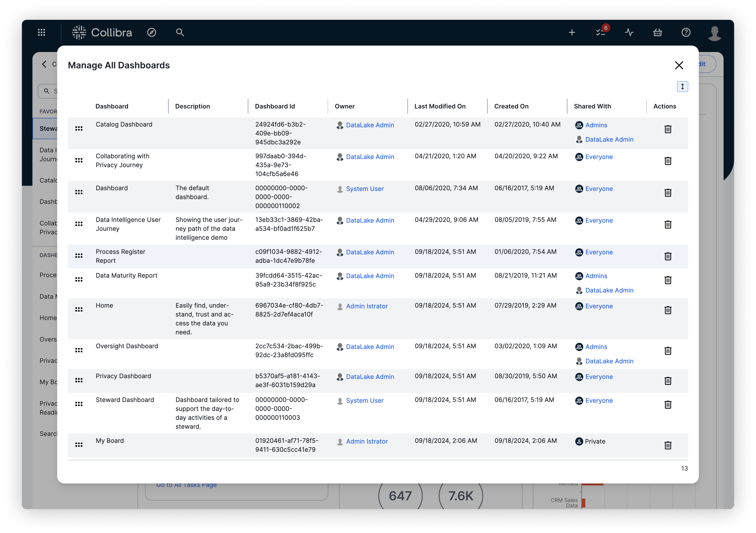756x533 pixels.
Task: Open Admins group in Data Maturity Report row
Action: point(596,276)
